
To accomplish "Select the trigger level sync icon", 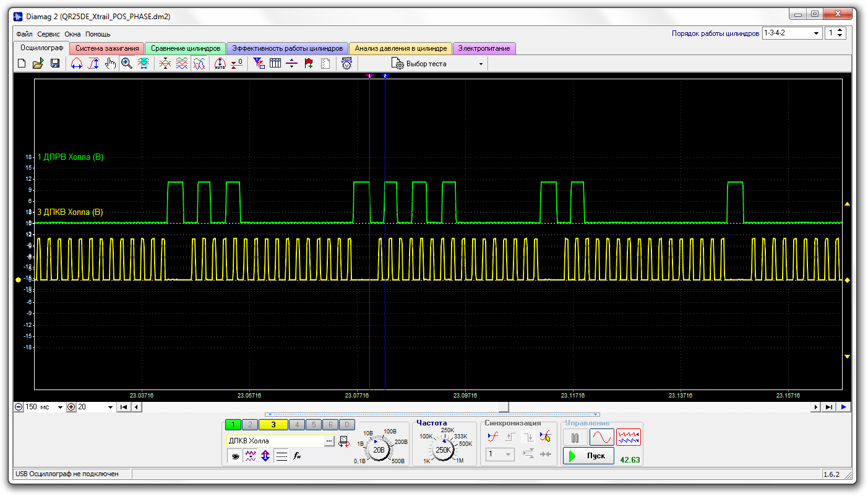I will coord(493,437).
